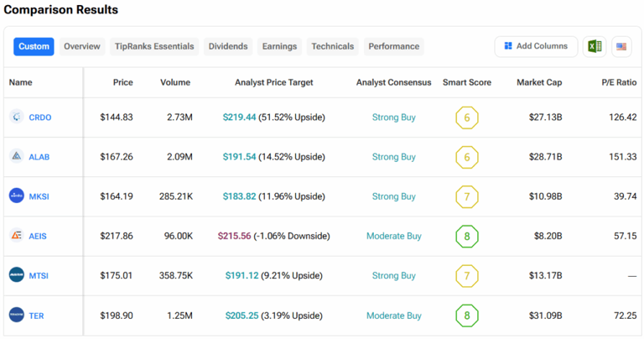Click the AEIS company logo icon
Image resolution: width=644 pixels, height=339 pixels.
click(17, 236)
